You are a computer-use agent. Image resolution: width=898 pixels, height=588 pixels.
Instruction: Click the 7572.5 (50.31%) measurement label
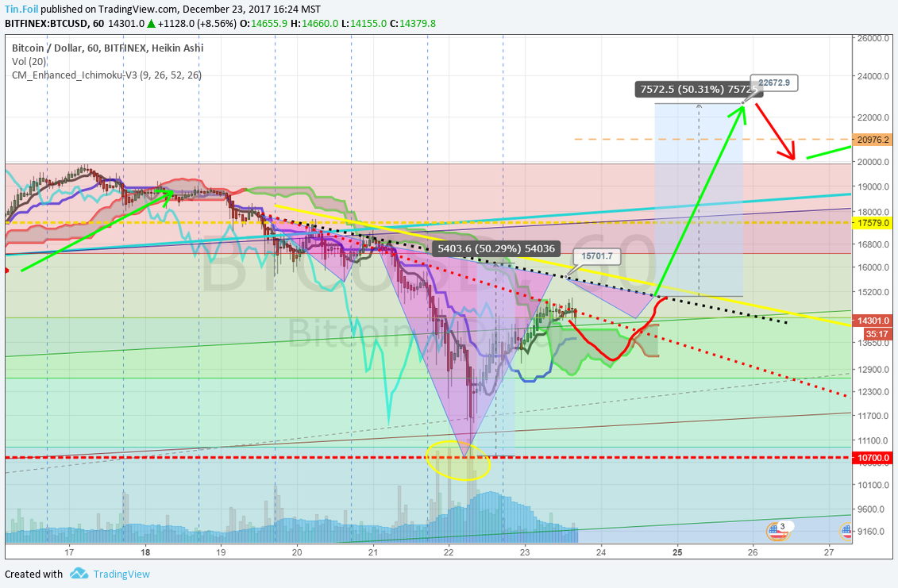tap(700, 89)
